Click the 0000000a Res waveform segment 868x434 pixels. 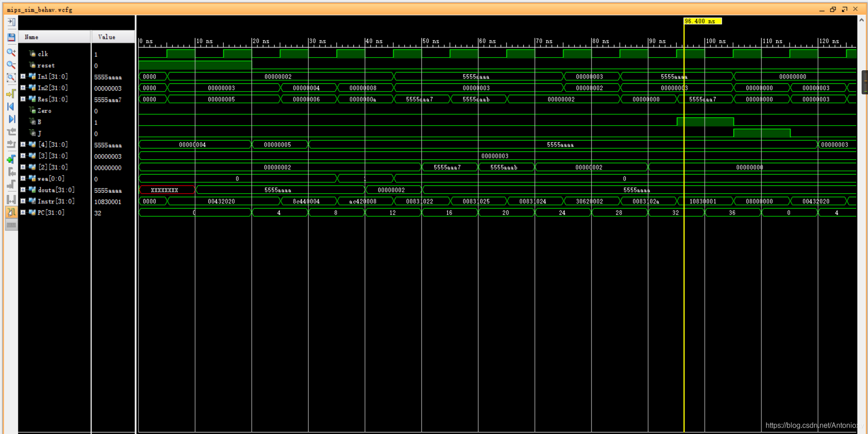tap(366, 99)
